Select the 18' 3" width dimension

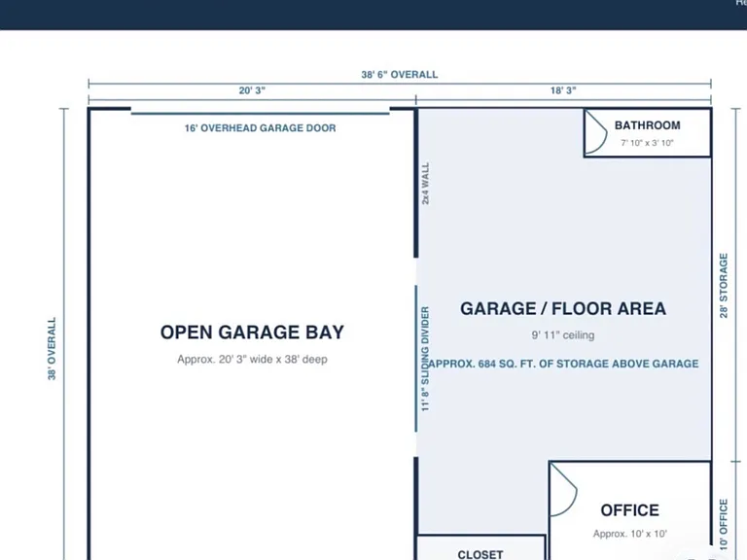click(563, 90)
